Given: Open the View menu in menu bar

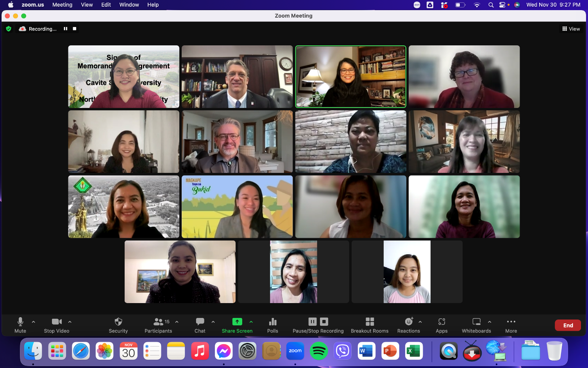Looking at the screenshot, I should [x=87, y=5].
